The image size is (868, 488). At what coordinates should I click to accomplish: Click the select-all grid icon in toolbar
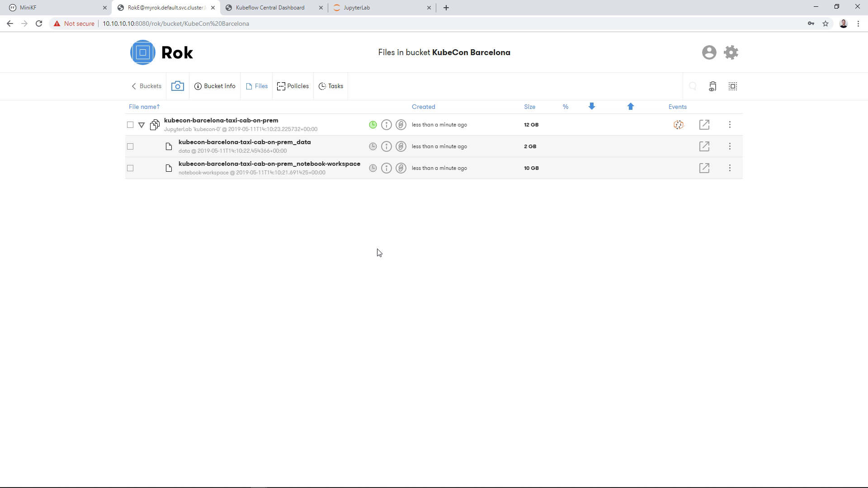pos(733,86)
